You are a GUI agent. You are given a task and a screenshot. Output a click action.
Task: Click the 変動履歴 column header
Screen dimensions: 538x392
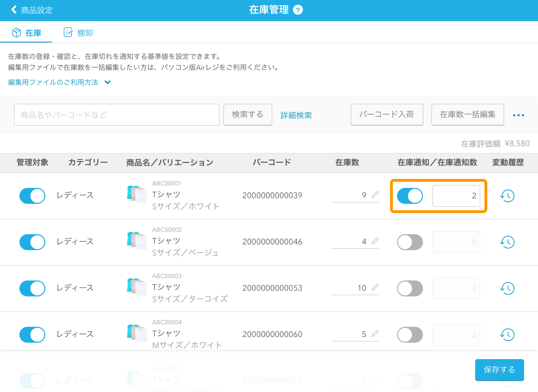coord(508,162)
